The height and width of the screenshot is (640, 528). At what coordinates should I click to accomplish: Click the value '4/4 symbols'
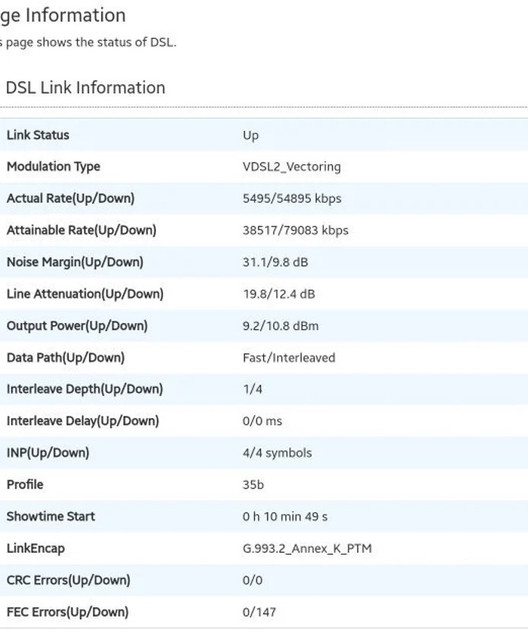tap(277, 453)
